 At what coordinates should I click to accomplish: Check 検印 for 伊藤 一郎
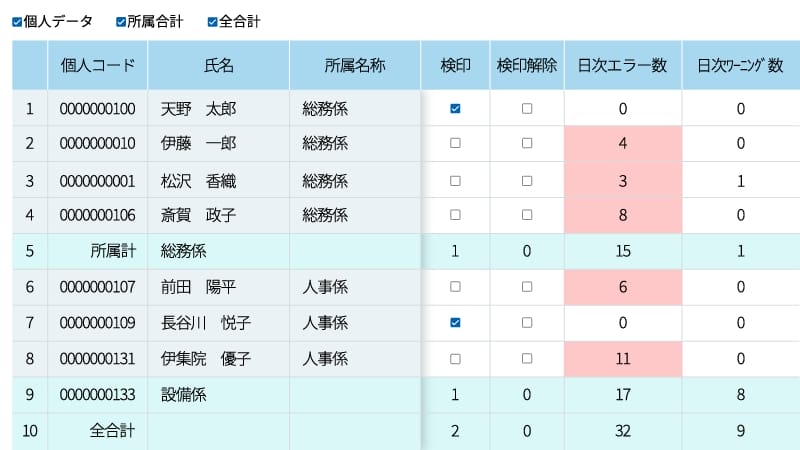(x=455, y=144)
